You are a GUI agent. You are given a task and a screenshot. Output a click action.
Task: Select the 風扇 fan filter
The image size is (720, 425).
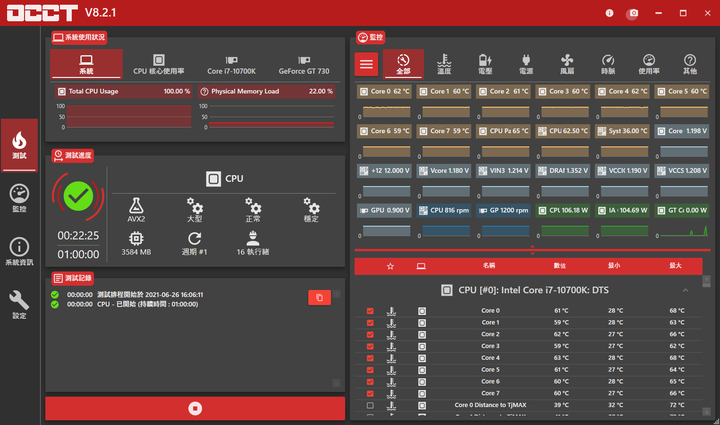click(567, 64)
